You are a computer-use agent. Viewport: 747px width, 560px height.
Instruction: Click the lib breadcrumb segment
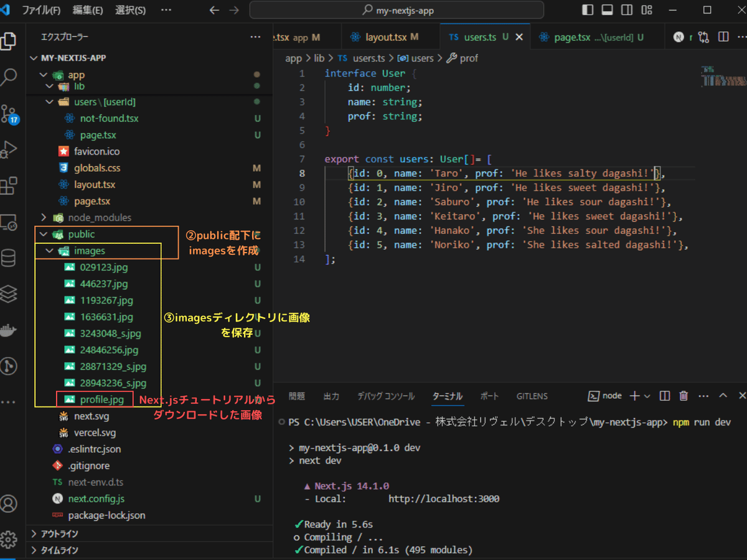(x=319, y=58)
